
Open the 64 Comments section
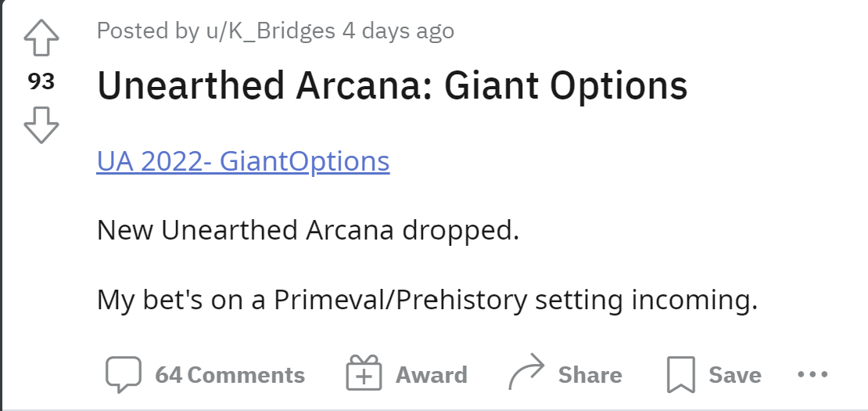point(230,375)
